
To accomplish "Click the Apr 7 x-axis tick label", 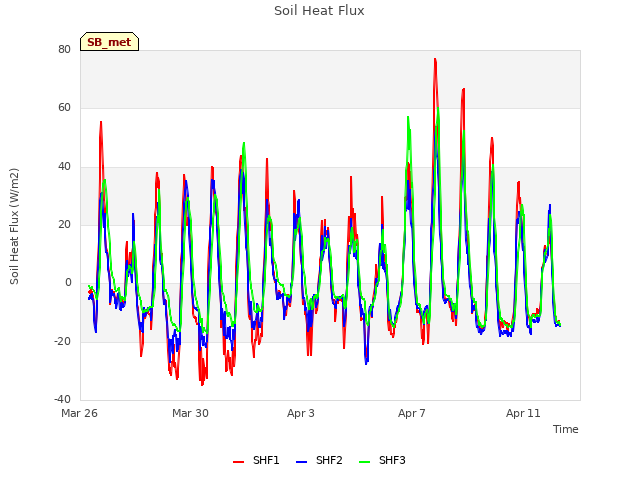I will click(412, 413).
